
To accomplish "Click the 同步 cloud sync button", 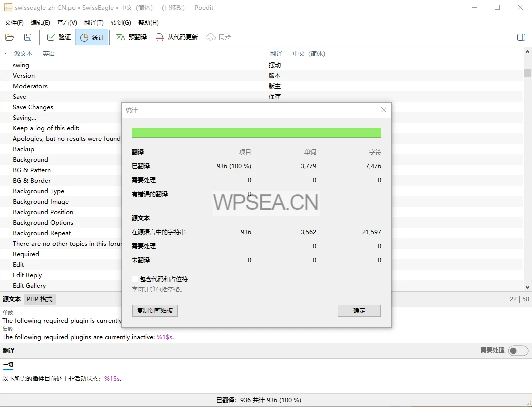I will tap(218, 37).
